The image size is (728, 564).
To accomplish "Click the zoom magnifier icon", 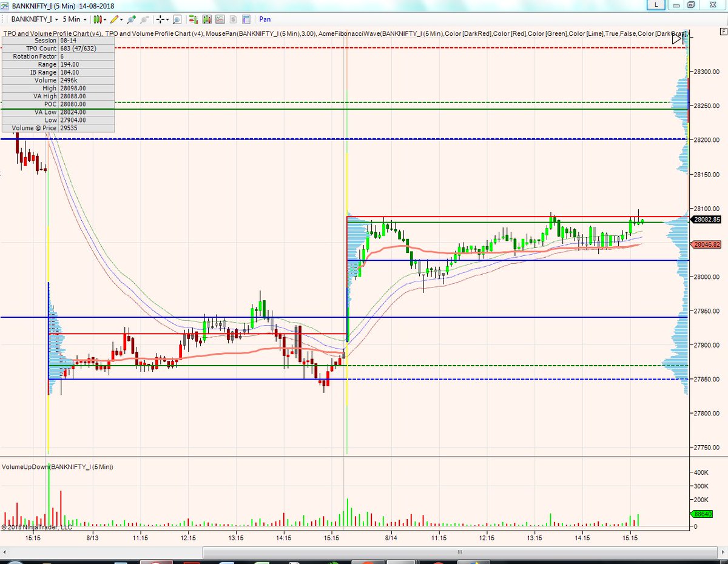I will pyautogui.click(x=177, y=19).
